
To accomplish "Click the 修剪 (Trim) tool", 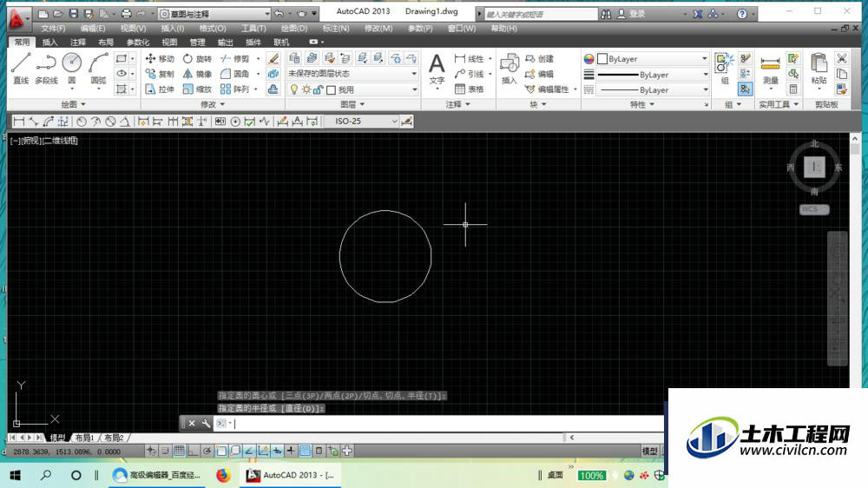I will 234,59.
